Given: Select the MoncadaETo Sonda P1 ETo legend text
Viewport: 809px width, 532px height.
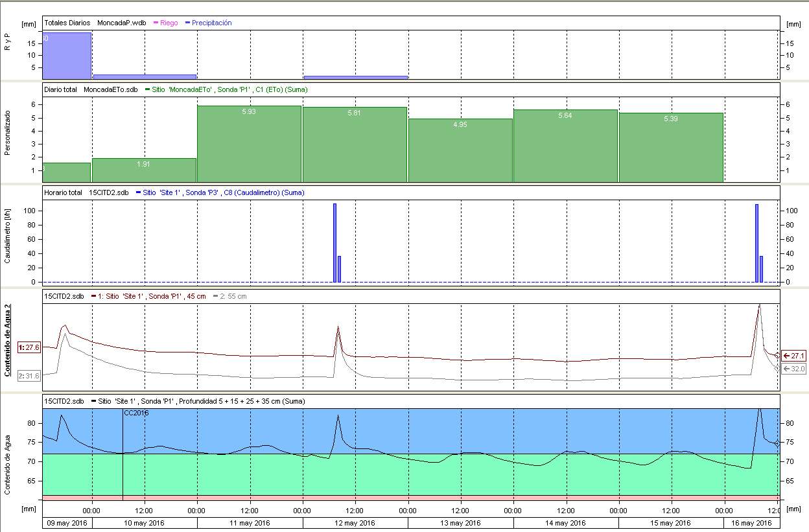Looking at the screenshot, I should click(x=230, y=89).
